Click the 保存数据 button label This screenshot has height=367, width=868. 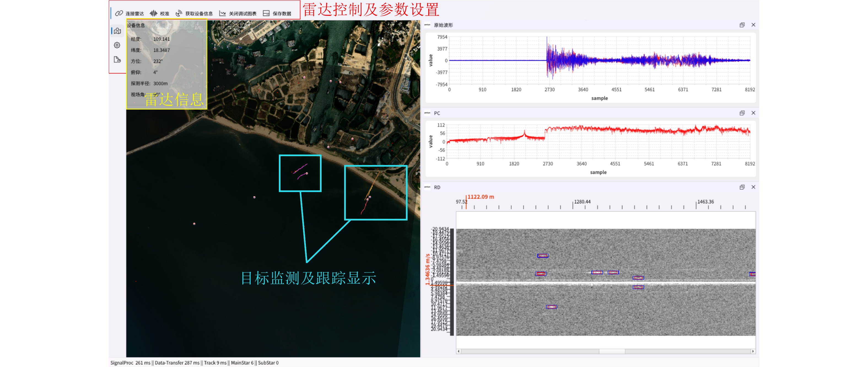(282, 14)
